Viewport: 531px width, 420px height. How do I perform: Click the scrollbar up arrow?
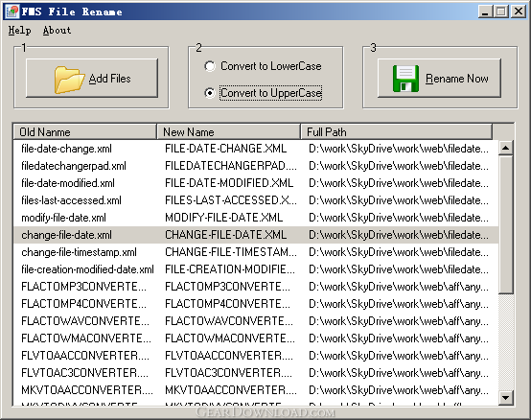tap(506, 148)
